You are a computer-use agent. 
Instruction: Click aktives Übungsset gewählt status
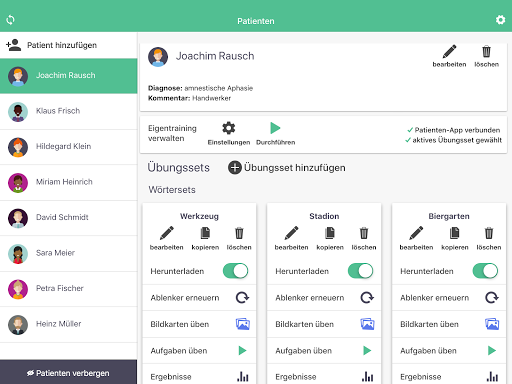[x=453, y=140]
